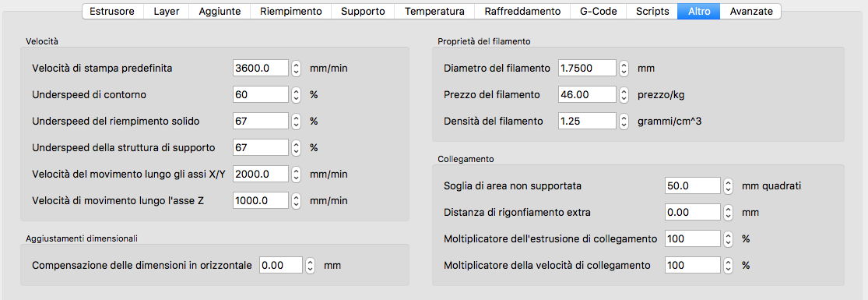This screenshot has width=868, height=300.
Task: Click the Compensazione delle dimensioni stepper
Action: point(311,265)
